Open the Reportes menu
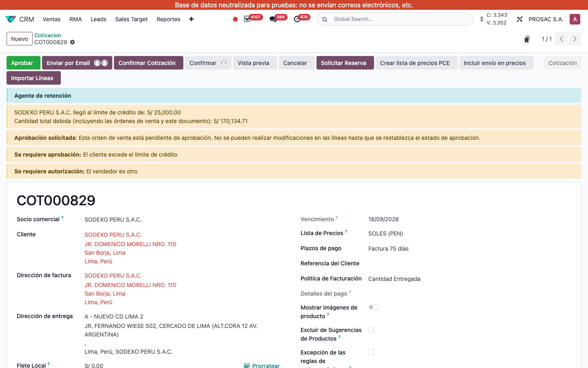The image size is (588, 368). pos(168,19)
